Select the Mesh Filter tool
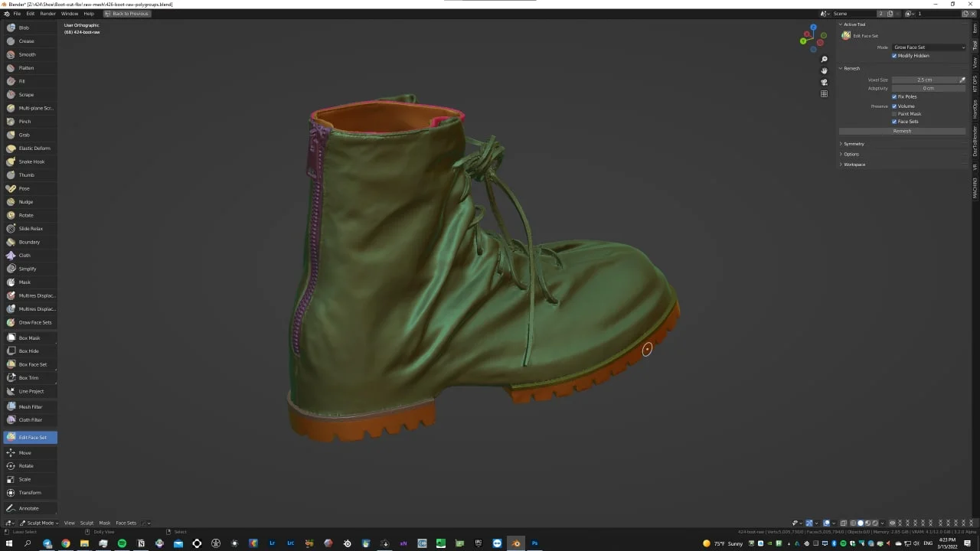Image resolution: width=980 pixels, height=551 pixels. click(x=30, y=407)
